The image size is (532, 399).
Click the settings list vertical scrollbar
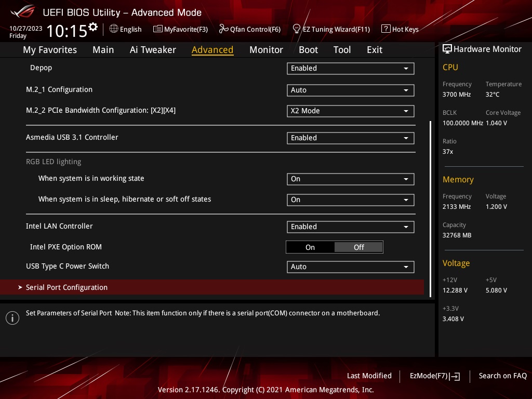coord(431,209)
